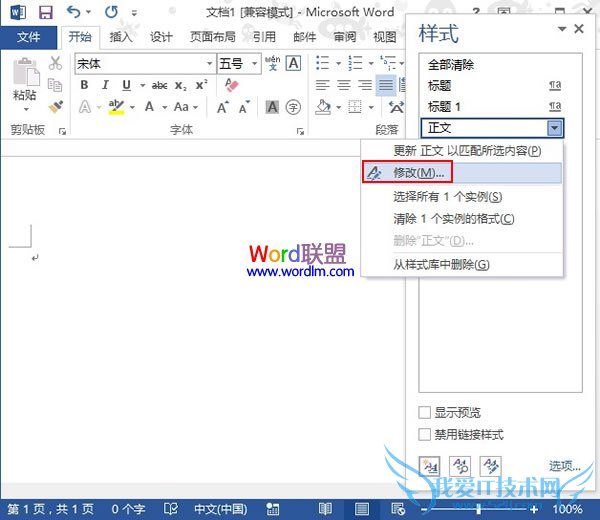Enable the 禁用链接样式 checkbox
600x520 pixels.
[x=424, y=435]
